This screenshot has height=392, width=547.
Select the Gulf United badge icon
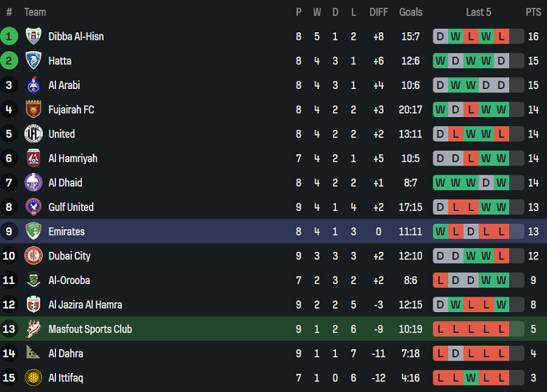(33, 207)
